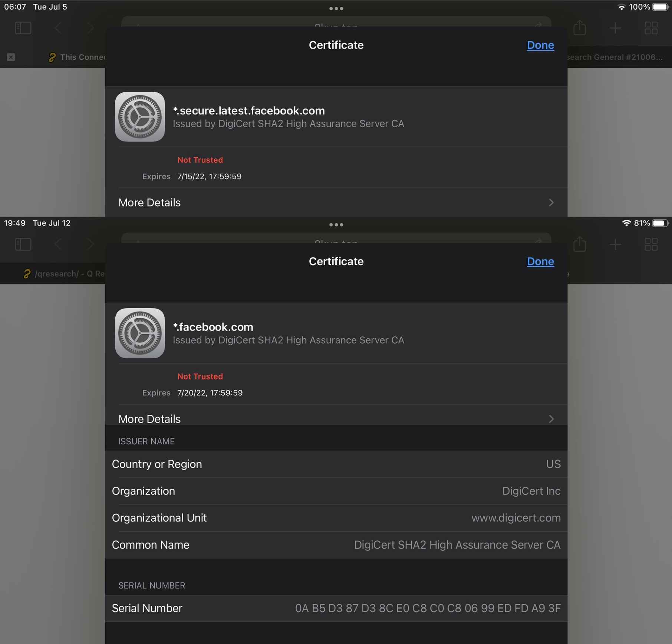Tap expiry date 7/15/22, 17:59:59
Image resolution: width=672 pixels, height=644 pixels.
click(x=209, y=177)
